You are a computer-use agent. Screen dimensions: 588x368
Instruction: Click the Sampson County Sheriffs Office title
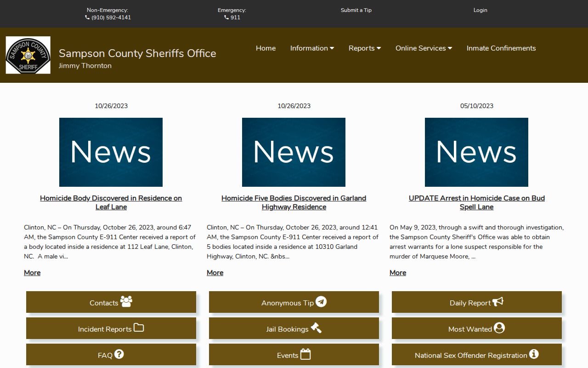137,53
